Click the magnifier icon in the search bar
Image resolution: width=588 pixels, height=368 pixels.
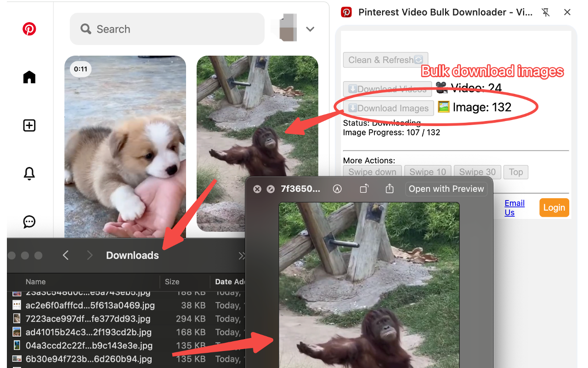pyautogui.click(x=85, y=29)
